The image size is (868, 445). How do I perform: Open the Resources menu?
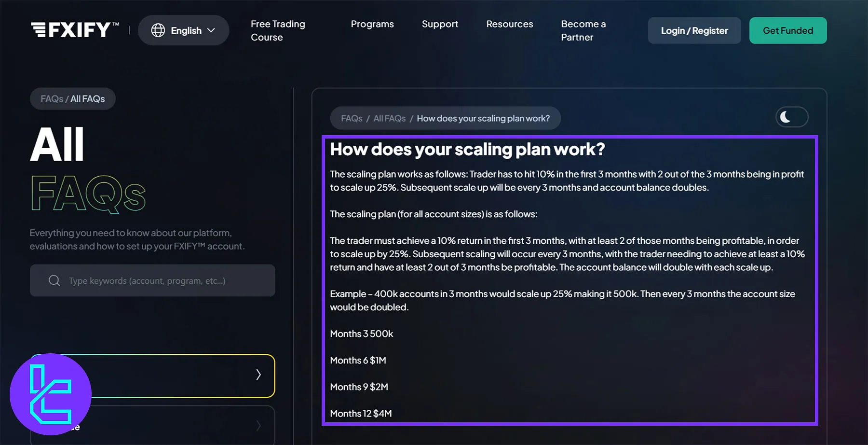coord(509,24)
